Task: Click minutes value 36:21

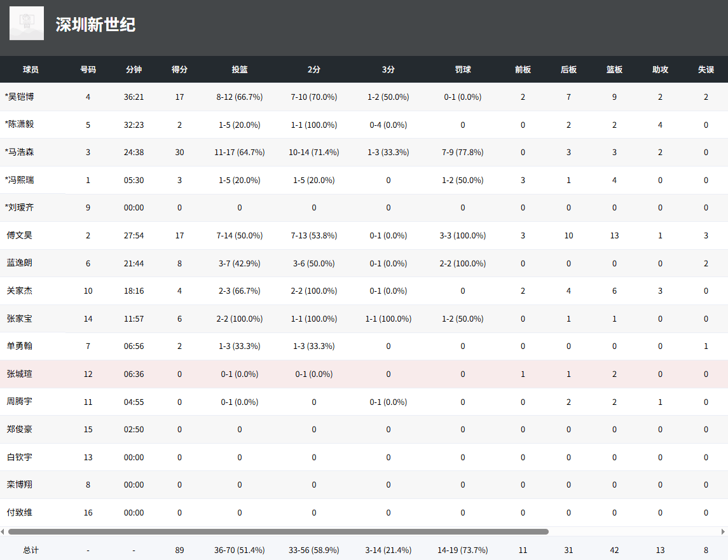Action: pos(134,97)
